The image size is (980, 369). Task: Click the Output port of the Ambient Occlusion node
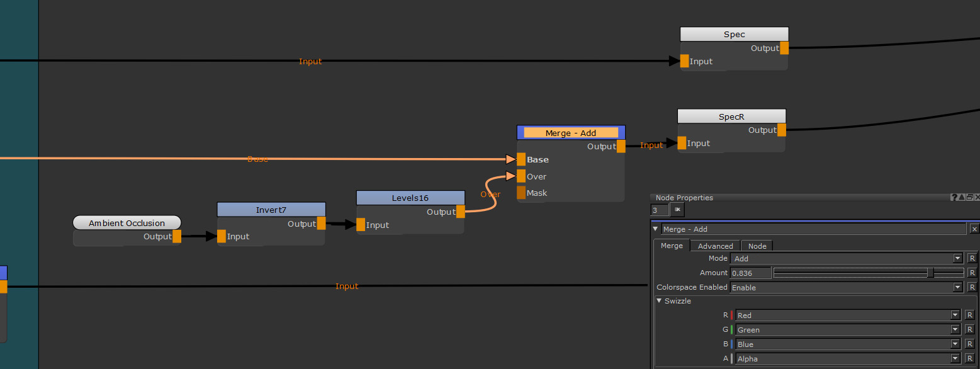[x=177, y=237]
